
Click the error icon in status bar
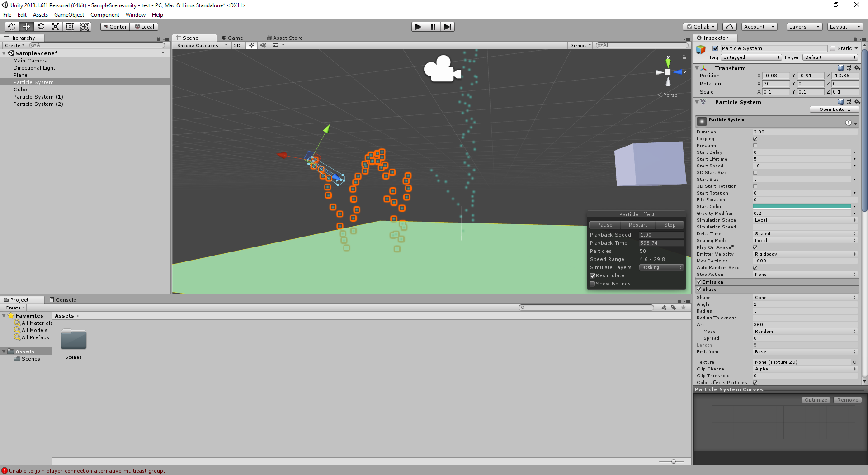point(5,470)
